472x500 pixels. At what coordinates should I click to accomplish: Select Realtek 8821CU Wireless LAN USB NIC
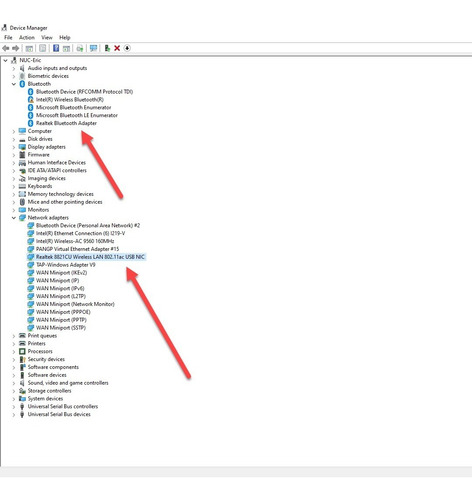pos(90,257)
